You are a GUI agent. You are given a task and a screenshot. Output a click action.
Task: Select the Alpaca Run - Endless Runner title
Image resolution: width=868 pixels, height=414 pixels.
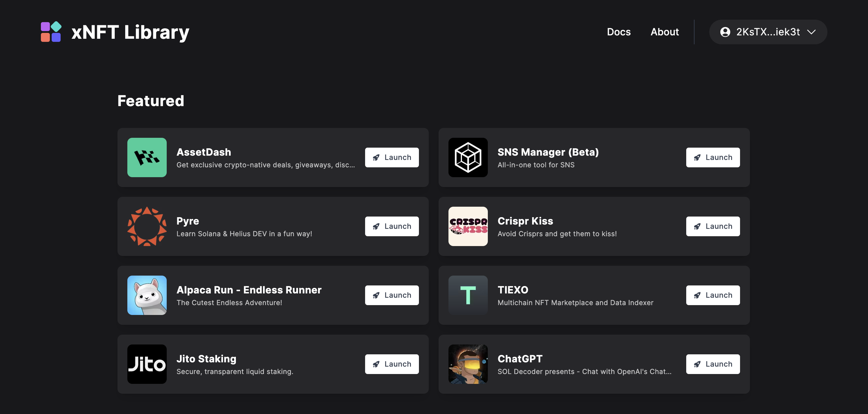click(x=249, y=290)
